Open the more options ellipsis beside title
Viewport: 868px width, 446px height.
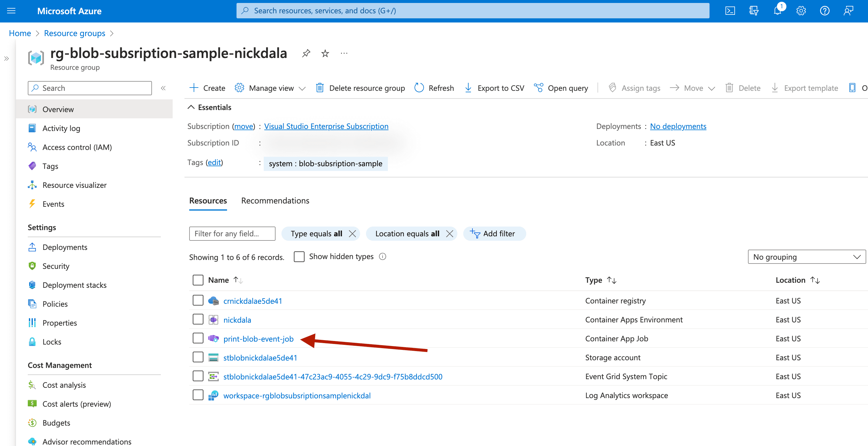click(x=344, y=53)
